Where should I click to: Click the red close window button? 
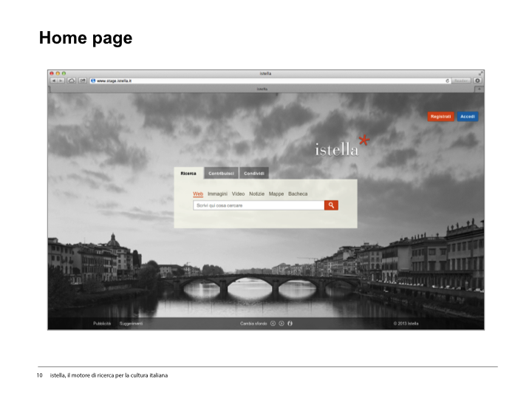pyautogui.click(x=52, y=73)
